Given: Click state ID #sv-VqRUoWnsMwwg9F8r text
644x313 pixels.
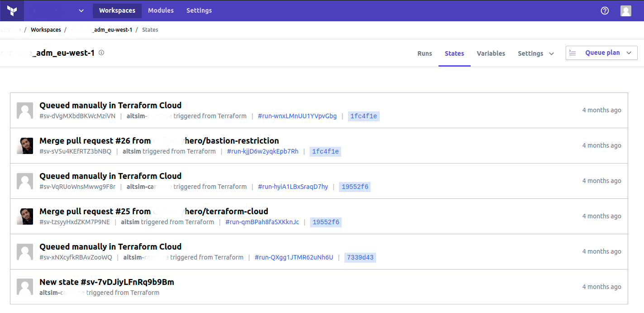Looking at the screenshot, I should 77,187.
